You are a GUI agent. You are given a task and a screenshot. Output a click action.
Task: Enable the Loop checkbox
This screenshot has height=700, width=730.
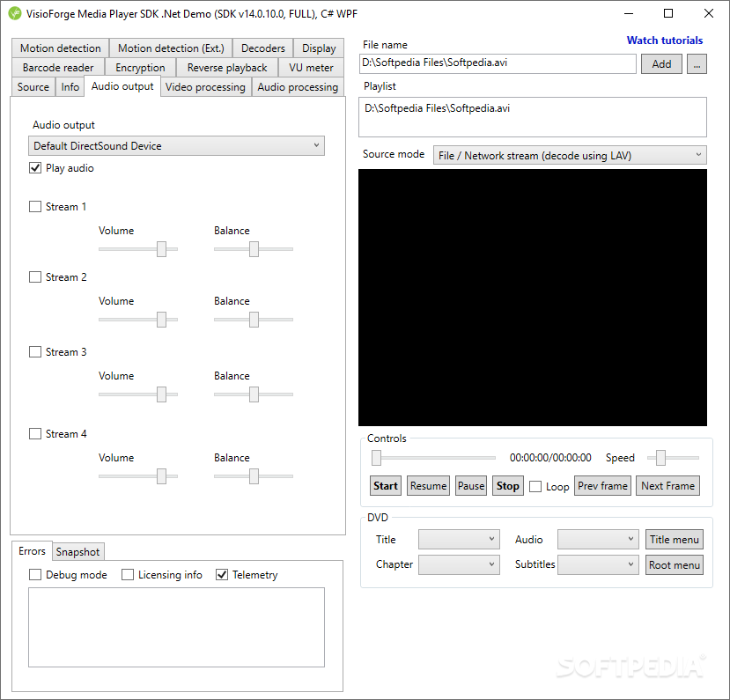pyautogui.click(x=535, y=486)
